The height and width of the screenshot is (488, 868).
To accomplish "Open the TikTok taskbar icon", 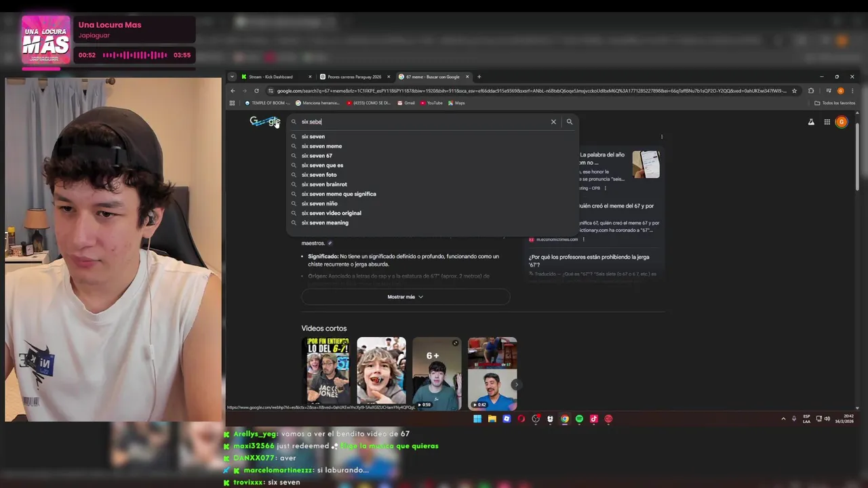I will (x=594, y=419).
